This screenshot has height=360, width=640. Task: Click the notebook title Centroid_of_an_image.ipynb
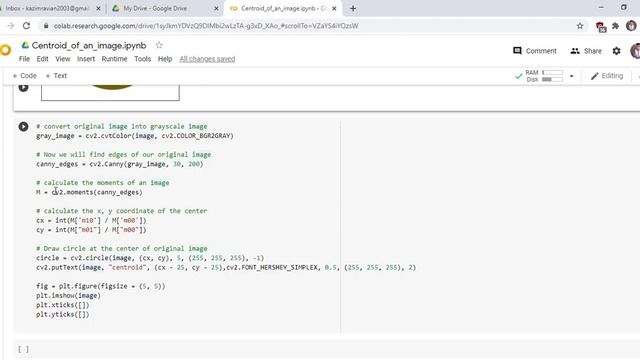tap(89, 45)
